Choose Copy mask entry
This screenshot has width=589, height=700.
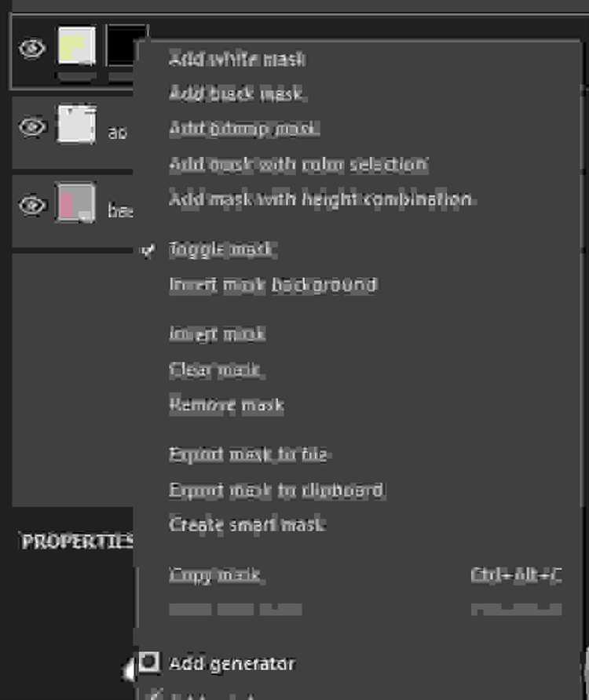click(216, 574)
